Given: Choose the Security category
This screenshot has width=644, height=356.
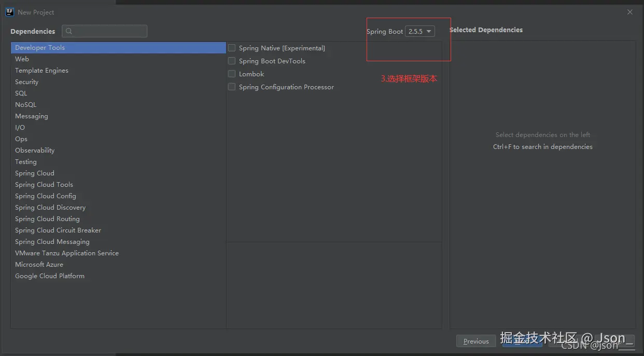Looking at the screenshot, I should click(x=118, y=81).
